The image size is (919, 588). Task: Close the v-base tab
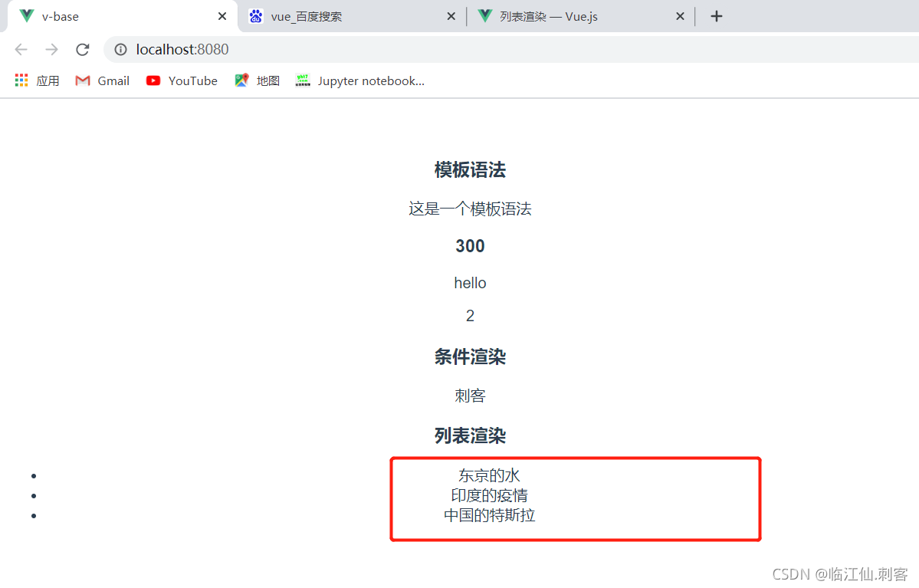pos(222,16)
